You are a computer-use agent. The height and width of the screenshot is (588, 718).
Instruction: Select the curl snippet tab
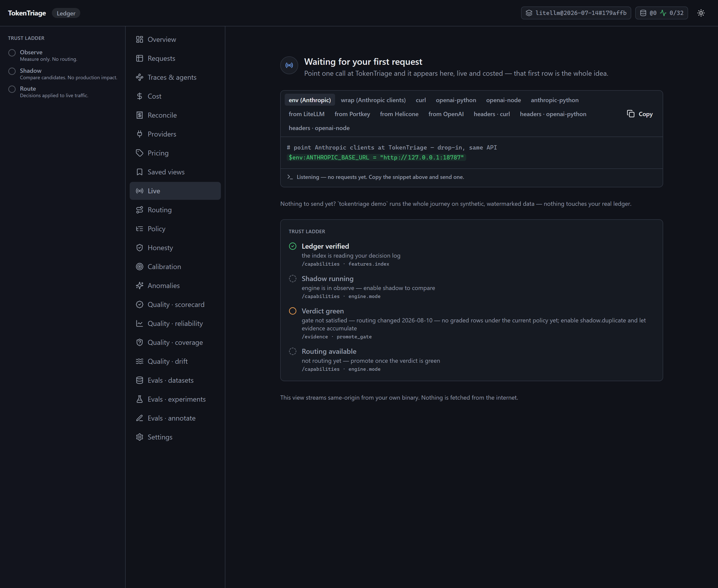[421, 100]
